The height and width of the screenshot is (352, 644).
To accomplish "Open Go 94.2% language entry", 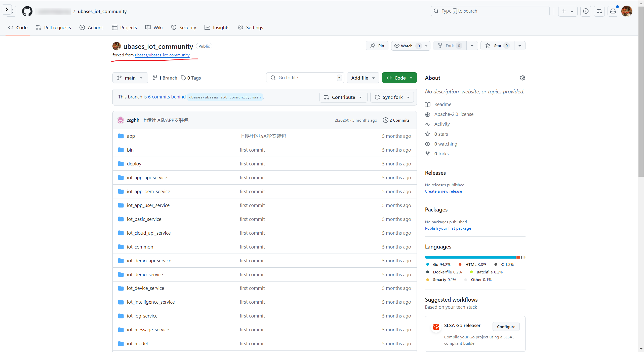I will (438, 264).
